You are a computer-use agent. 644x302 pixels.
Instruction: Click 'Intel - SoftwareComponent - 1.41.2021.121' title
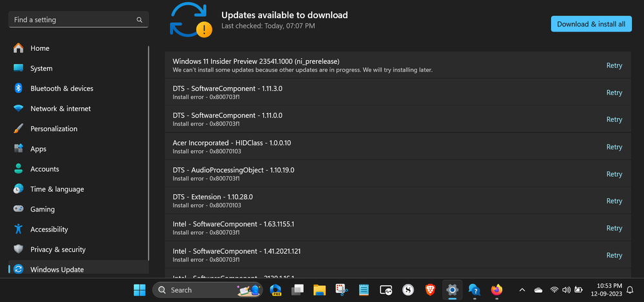click(237, 251)
